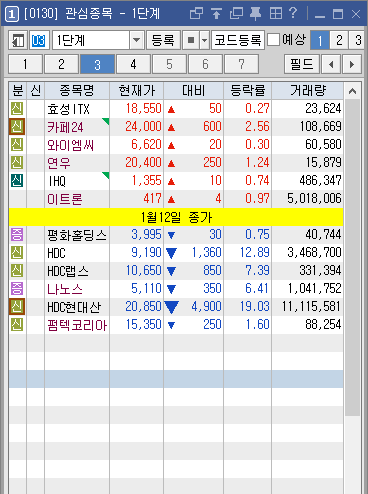Click the 코드등록 button
The height and width of the screenshot is (494, 368).
238,40
